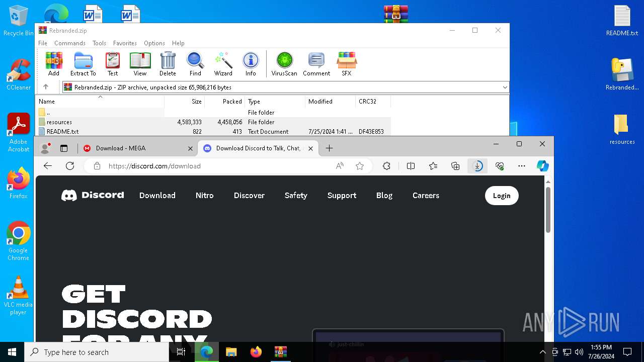644x362 pixels.
Task: Show archive Info in WinRAR
Action: (x=251, y=64)
